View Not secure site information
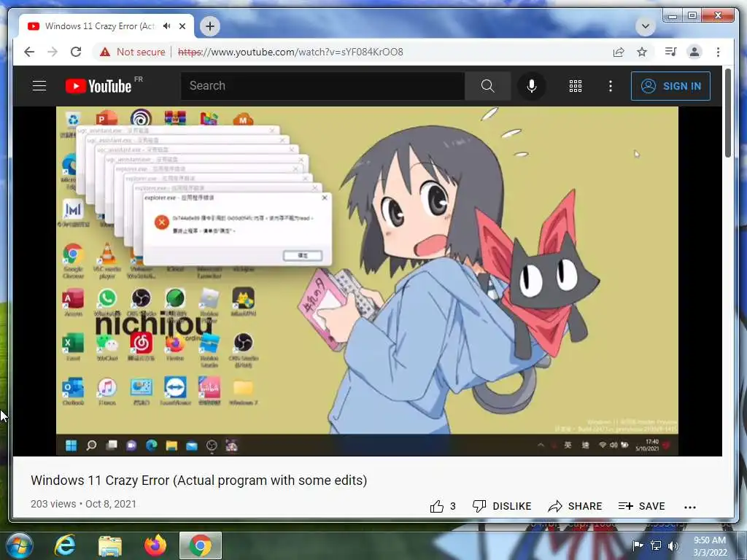Viewport: 747px width, 560px height. 133,52
